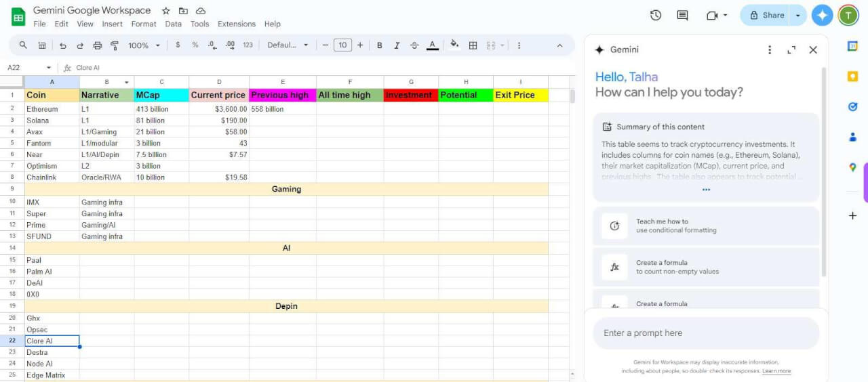Open Google Maps in side panel
Screen dimensions: 868x382
coord(852,167)
